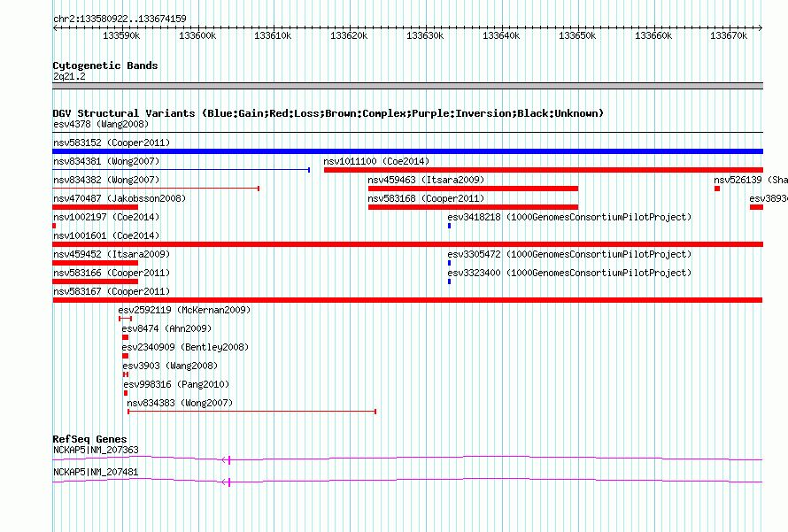Image resolution: width=788 pixels, height=532 pixels.
Task: Select nsv1011100 (Coe2014) variant label
Action: click(x=376, y=161)
